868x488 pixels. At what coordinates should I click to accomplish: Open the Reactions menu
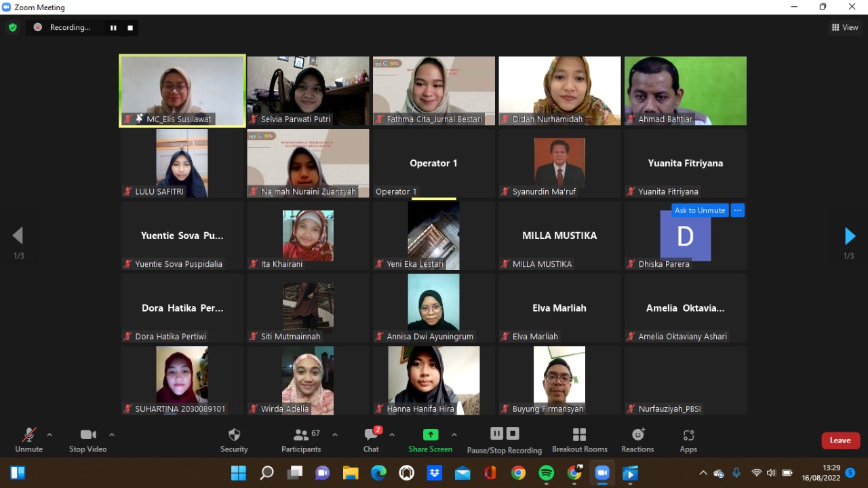point(637,440)
